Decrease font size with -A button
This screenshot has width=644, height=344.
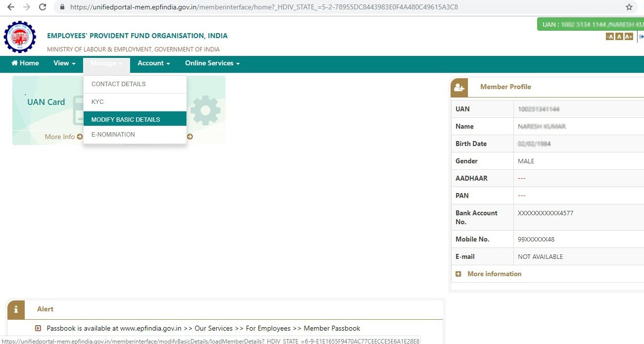610,37
